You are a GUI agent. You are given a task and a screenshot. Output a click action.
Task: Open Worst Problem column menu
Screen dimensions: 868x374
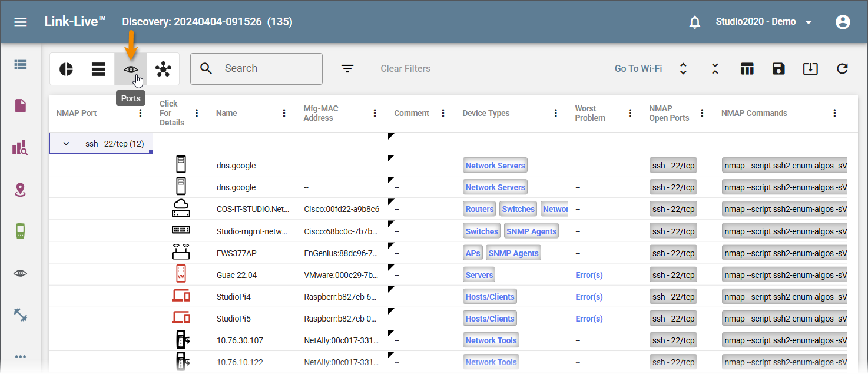(630, 113)
